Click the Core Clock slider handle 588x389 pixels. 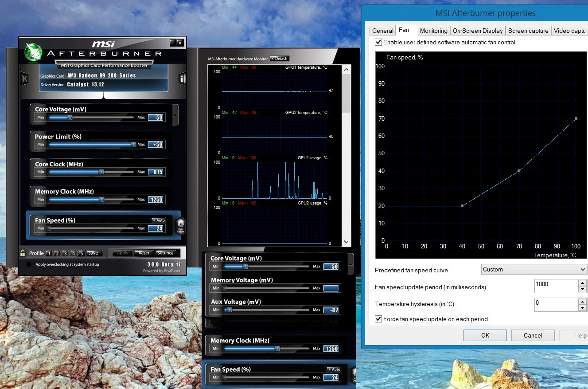pyautogui.click(x=101, y=172)
